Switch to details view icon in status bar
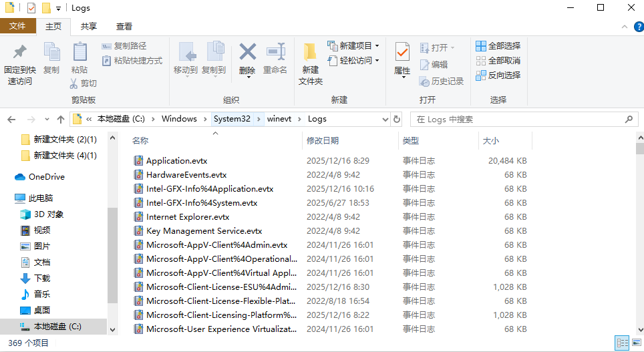 tap(622, 343)
